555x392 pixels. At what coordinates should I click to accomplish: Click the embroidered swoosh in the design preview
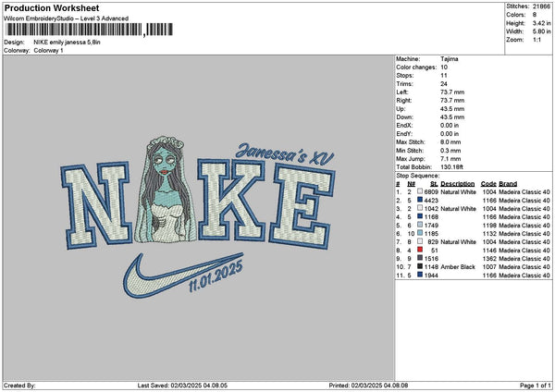coord(182,276)
